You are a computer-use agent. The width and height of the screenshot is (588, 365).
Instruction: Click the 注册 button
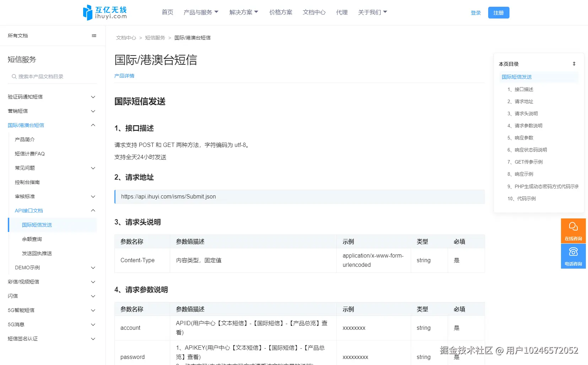click(x=498, y=13)
